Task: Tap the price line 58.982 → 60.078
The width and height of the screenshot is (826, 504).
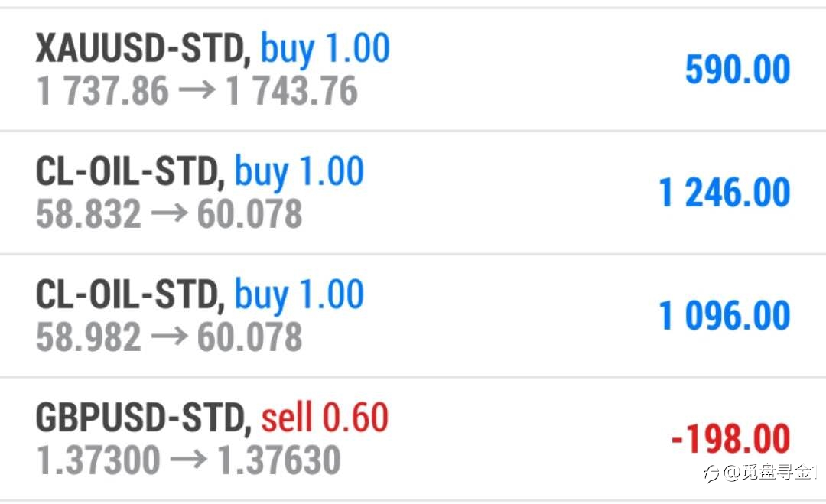Action: pyautogui.click(x=169, y=337)
